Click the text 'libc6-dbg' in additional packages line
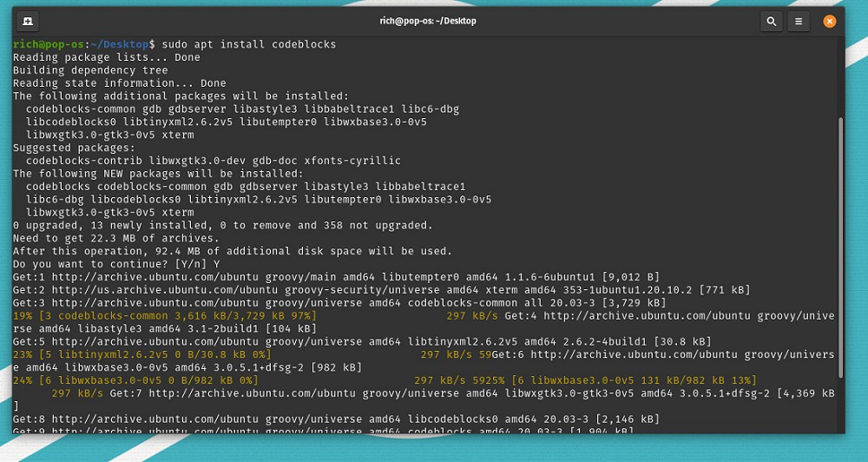The height and width of the screenshot is (462, 868). [x=431, y=109]
